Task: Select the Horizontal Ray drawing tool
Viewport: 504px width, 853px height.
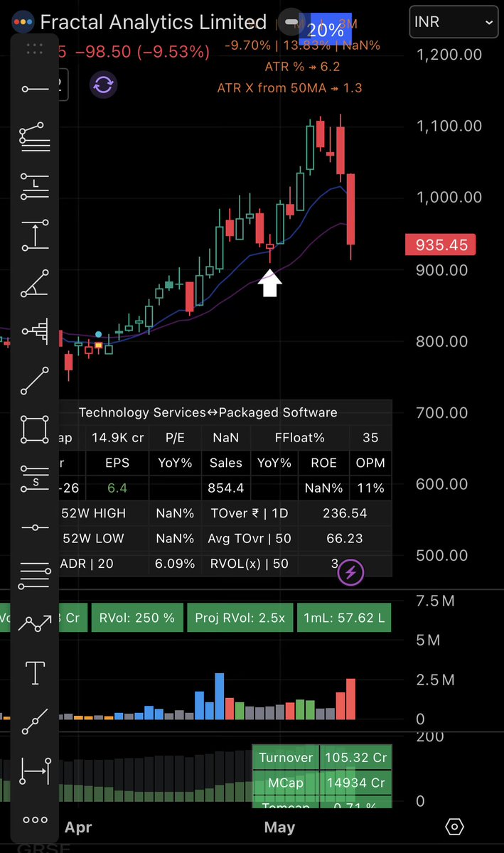Action: click(35, 89)
